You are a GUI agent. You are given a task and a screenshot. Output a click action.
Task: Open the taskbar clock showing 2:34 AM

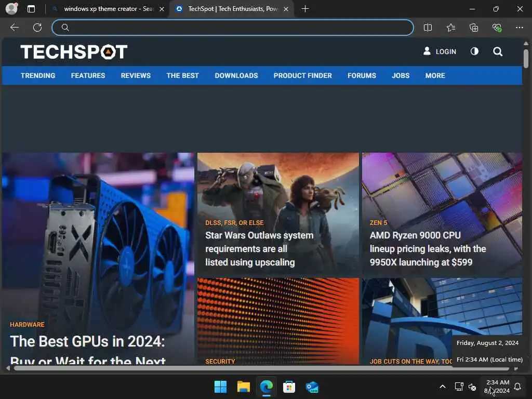(x=497, y=387)
